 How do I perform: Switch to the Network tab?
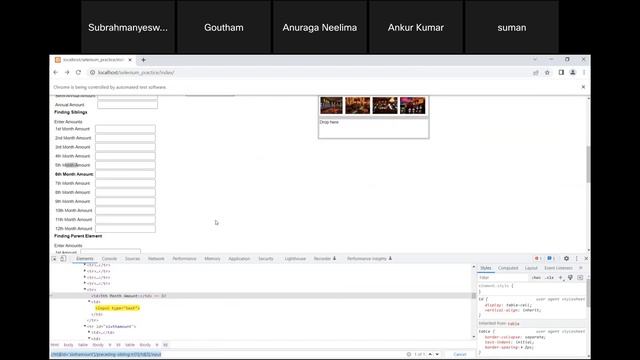click(156, 259)
